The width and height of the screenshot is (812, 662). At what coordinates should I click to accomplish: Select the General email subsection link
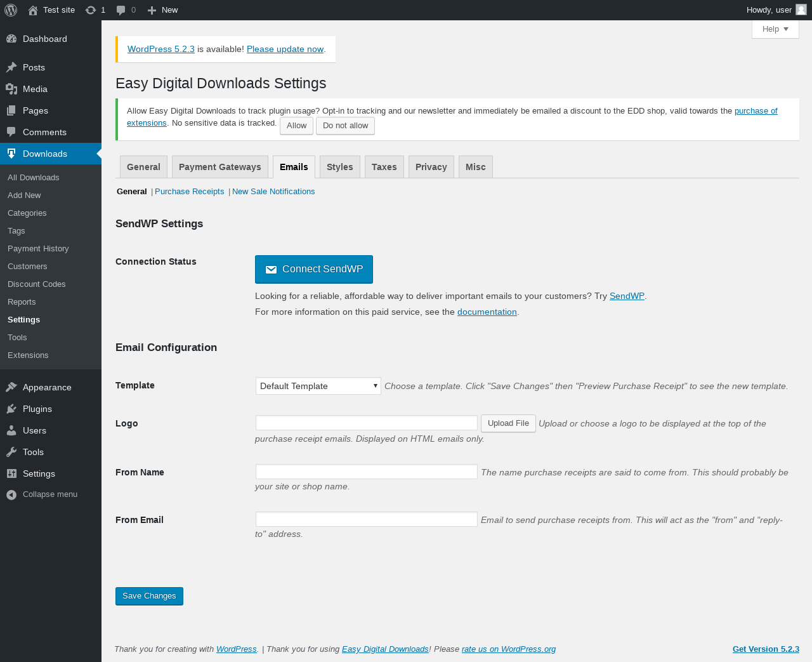tap(132, 192)
